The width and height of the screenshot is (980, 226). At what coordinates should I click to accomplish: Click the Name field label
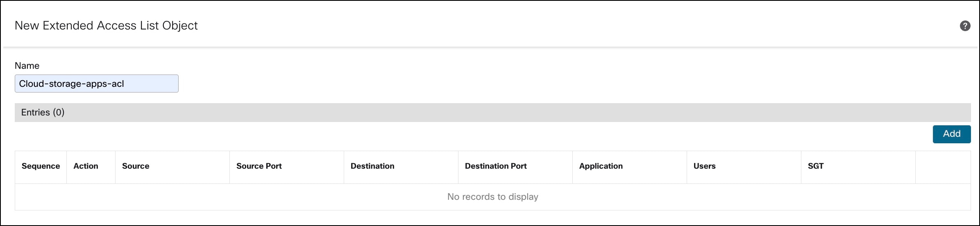[27, 66]
